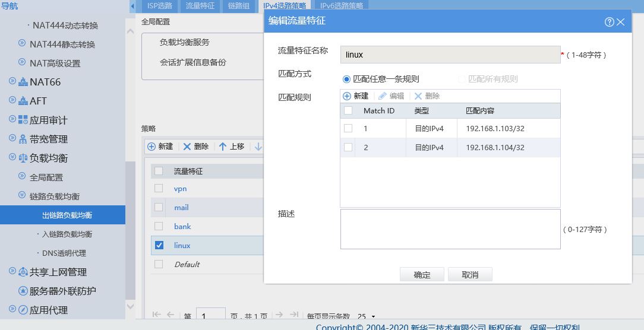644x330 pixels.
Task: Click the 带宽管理 icon
Action: (x=23, y=139)
